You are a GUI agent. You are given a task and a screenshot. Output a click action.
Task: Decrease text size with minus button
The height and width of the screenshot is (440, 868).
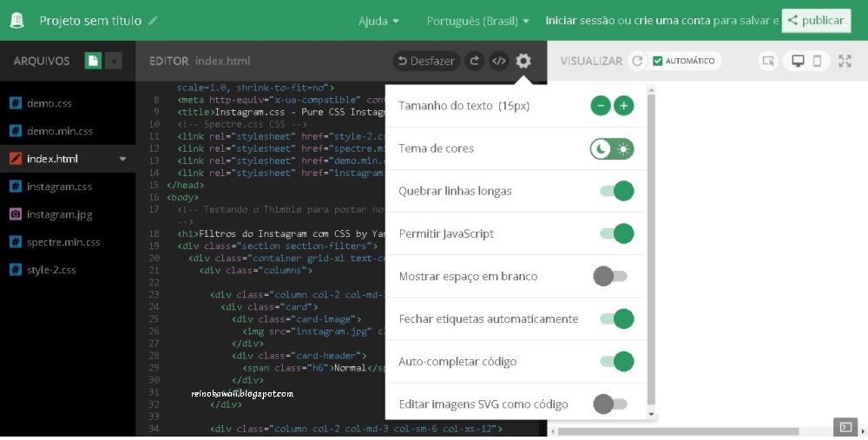601,106
